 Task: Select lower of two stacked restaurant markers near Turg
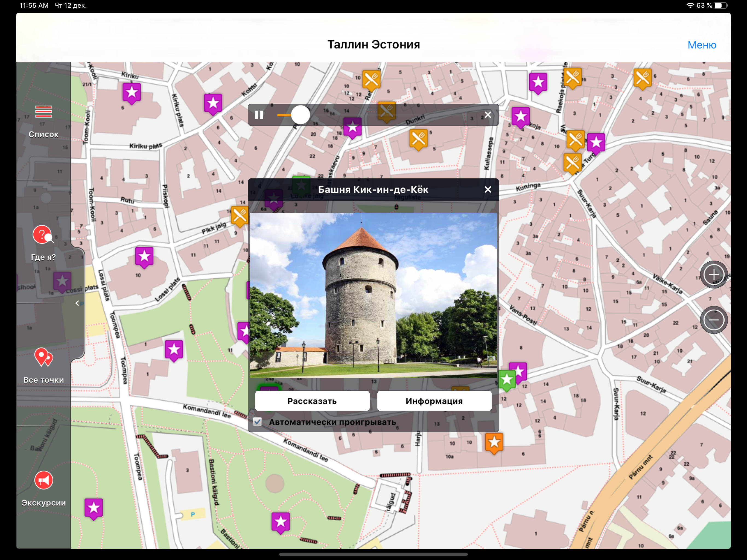coord(572,163)
